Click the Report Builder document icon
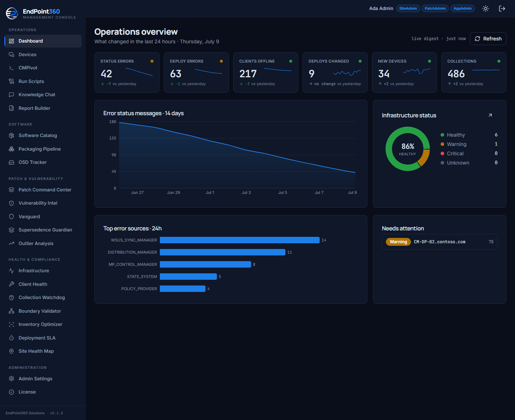Image resolution: width=515 pixels, height=420 pixels. (11, 108)
